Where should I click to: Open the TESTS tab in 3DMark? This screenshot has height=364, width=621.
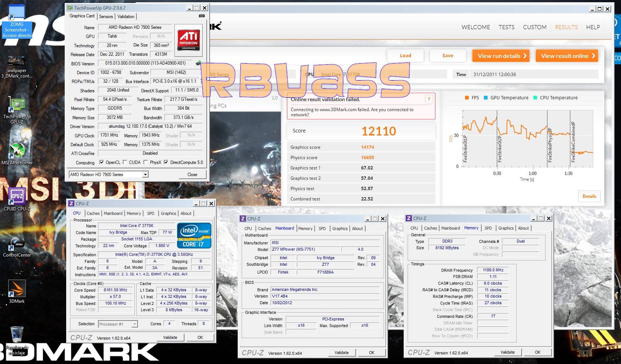(506, 27)
